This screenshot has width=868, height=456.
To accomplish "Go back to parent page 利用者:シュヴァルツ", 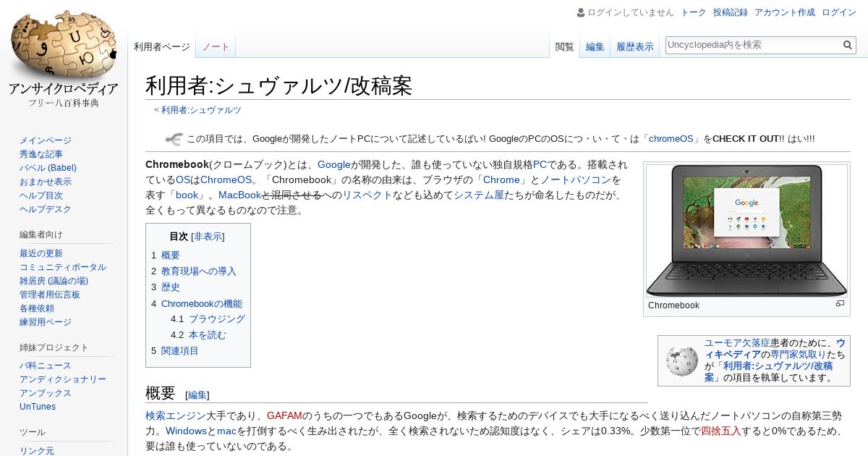I will (201, 110).
